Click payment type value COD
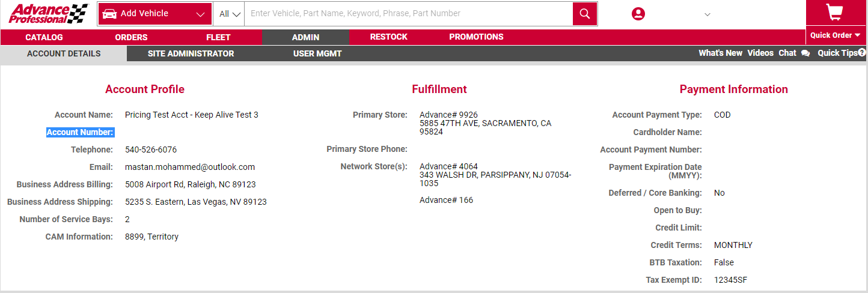The height and width of the screenshot is (293, 868). (x=723, y=115)
